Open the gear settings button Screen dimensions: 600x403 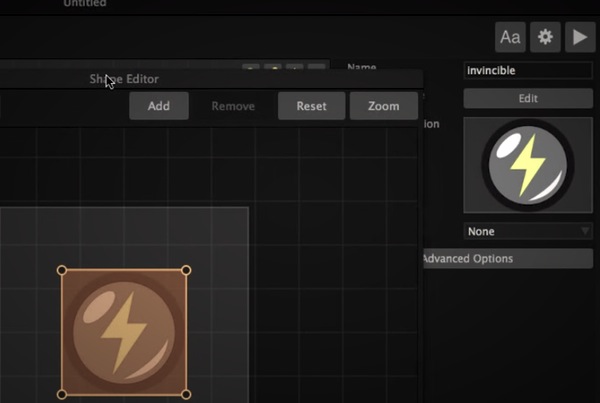(545, 37)
